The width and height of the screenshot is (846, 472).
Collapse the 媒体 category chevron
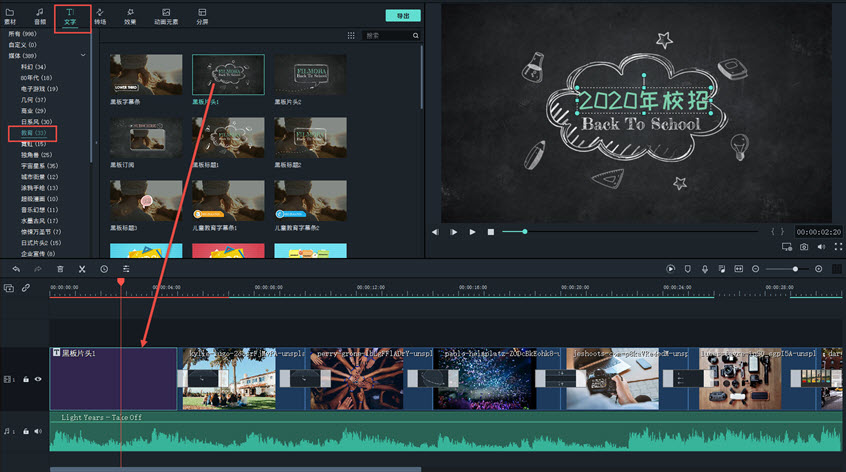(x=83, y=55)
